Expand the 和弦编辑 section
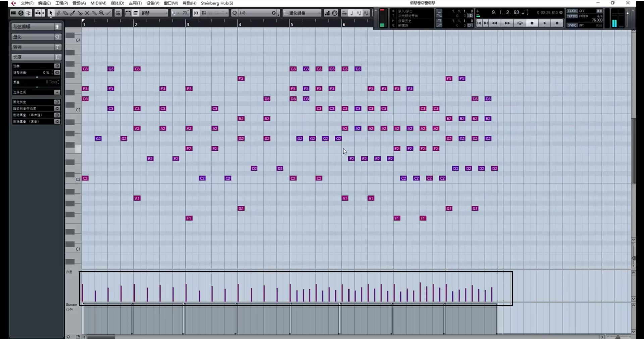This screenshot has width=644, height=339. pos(36,26)
